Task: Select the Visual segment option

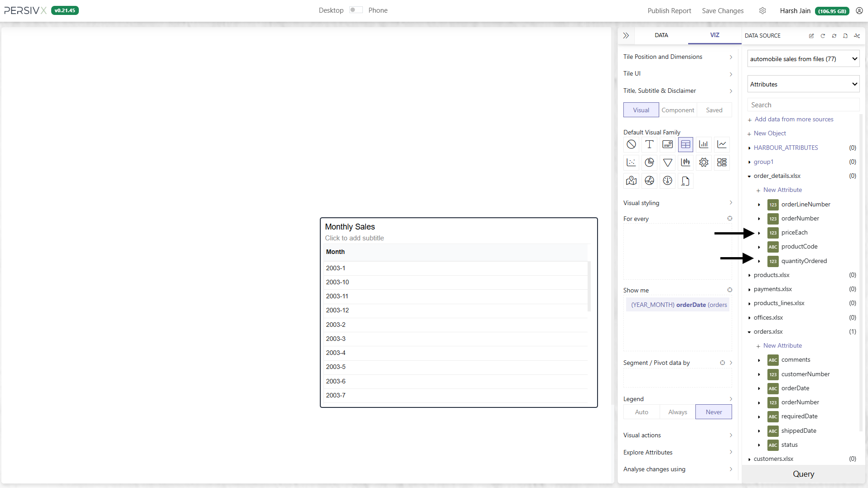Action: (x=641, y=110)
